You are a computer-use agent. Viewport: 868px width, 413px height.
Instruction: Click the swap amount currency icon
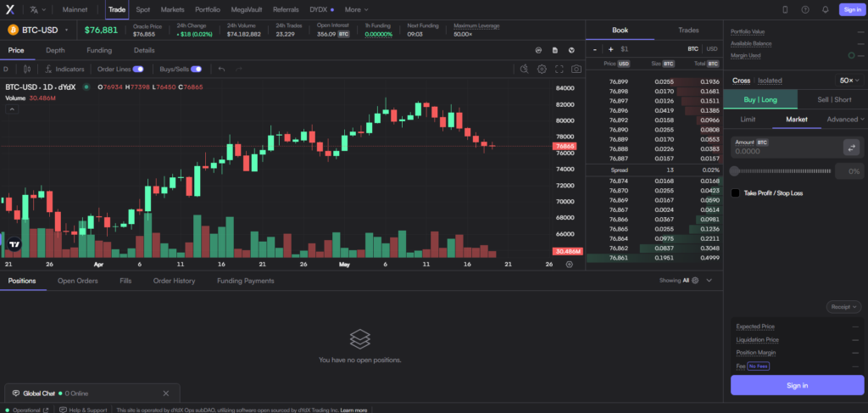click(x=851, y=148)
